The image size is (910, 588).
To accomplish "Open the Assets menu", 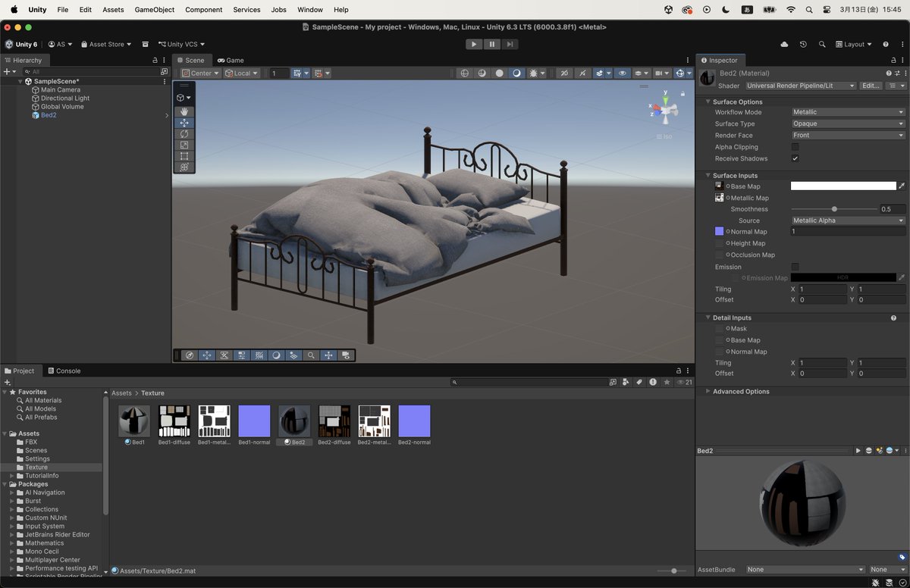I will [113, 10].
